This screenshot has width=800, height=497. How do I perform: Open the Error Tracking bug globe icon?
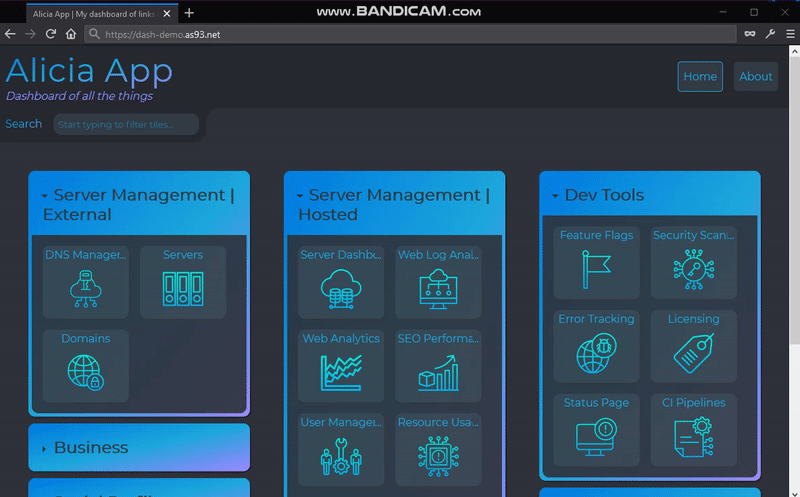[x=596, y=352]
